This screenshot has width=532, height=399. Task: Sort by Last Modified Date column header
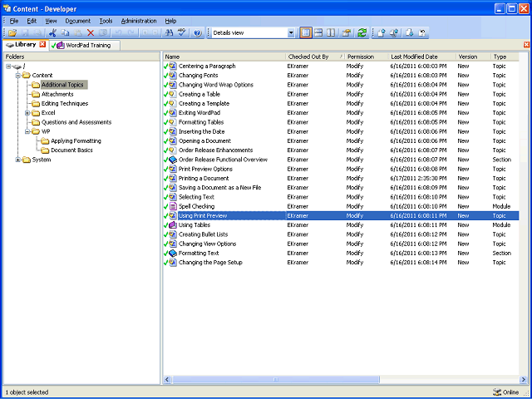(422, 57)
